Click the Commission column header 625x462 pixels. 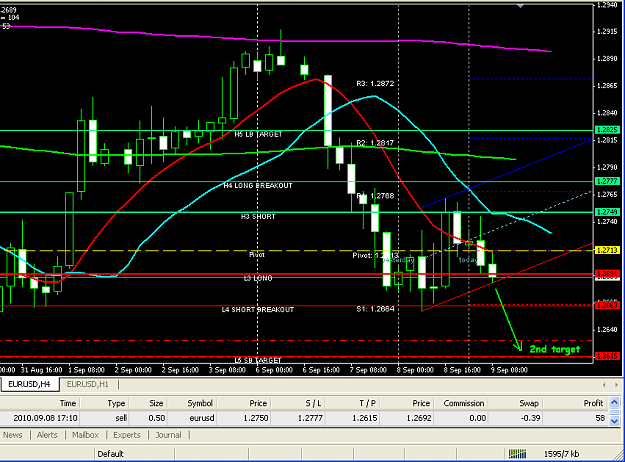461,403
